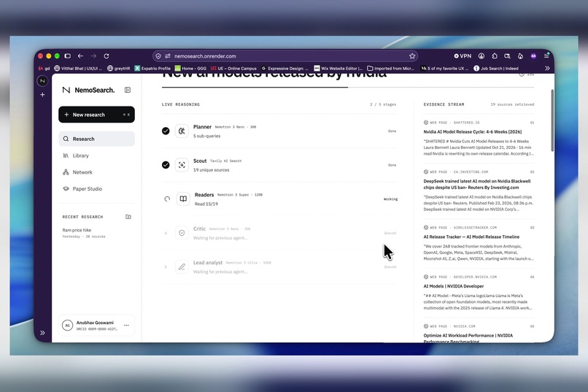Open Anubhav Goswami account options menu

tap(126, 326)
